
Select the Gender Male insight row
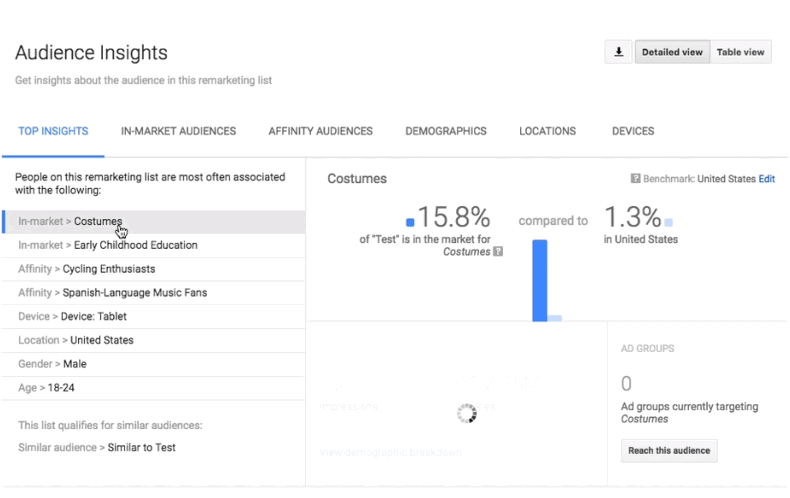coord(154,364)
